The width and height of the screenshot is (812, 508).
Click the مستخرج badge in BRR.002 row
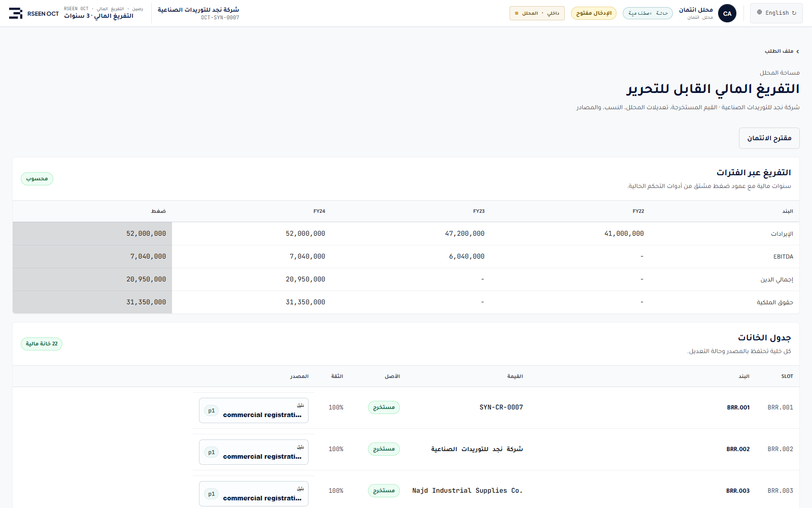(384, 449)
